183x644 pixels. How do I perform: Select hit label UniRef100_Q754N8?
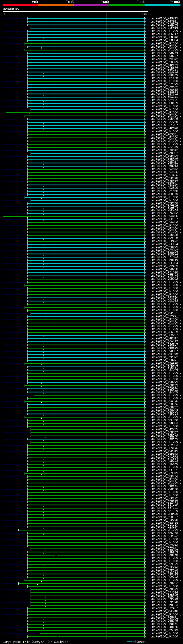(x=164, y=276)
